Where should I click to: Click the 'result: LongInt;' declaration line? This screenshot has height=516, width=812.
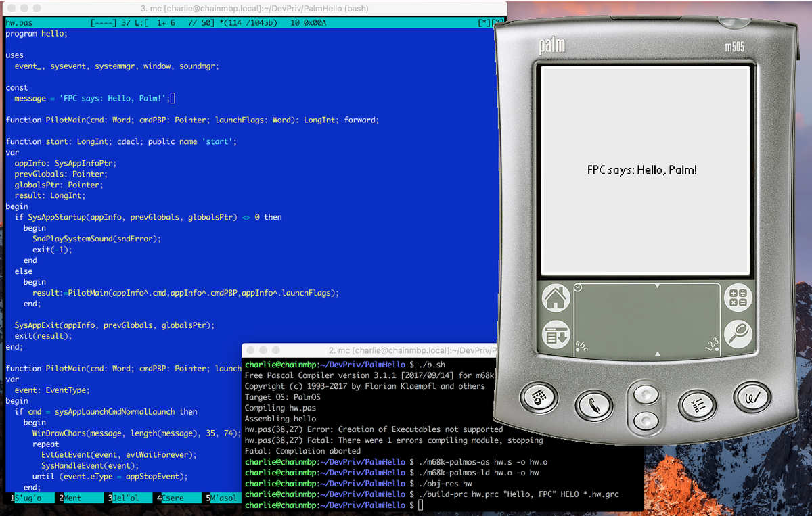[50, 196]
